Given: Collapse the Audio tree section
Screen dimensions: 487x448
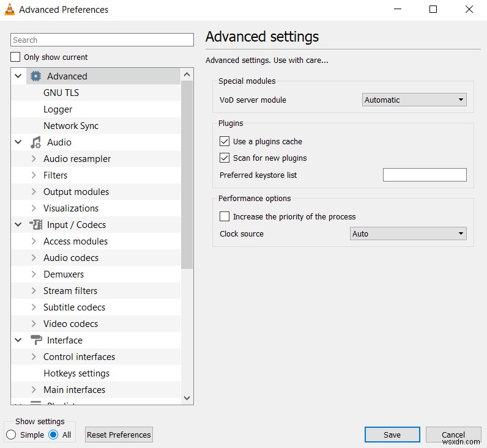Looking at the screenshot, I should (x=18, y=142).
